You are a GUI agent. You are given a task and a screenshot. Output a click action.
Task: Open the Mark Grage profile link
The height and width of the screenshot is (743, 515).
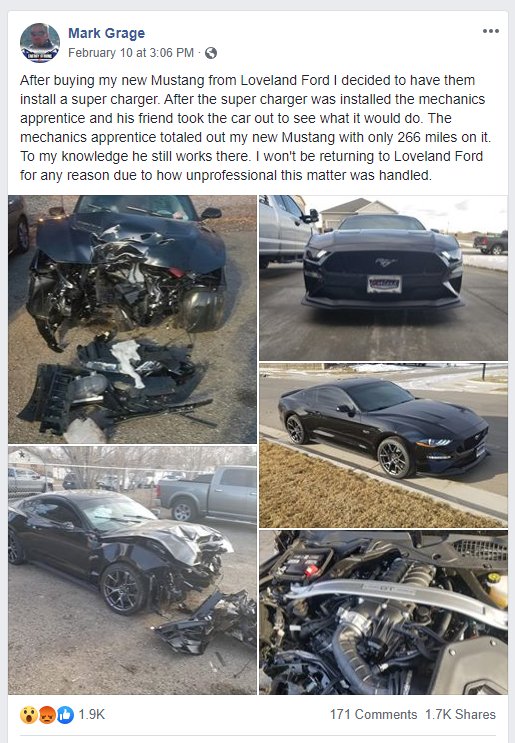point(107,33)
